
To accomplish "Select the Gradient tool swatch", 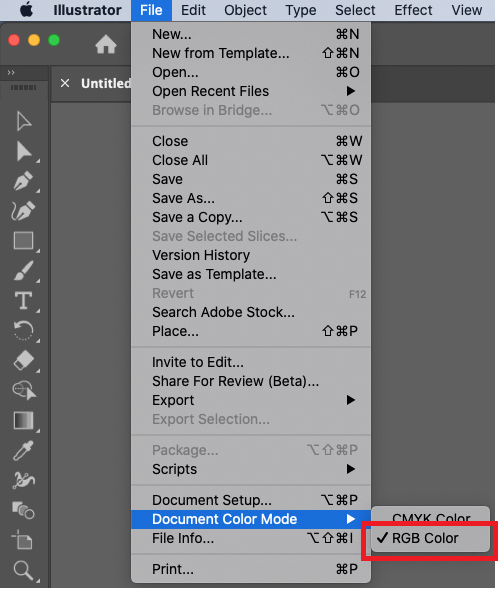I will click(23, 420).
